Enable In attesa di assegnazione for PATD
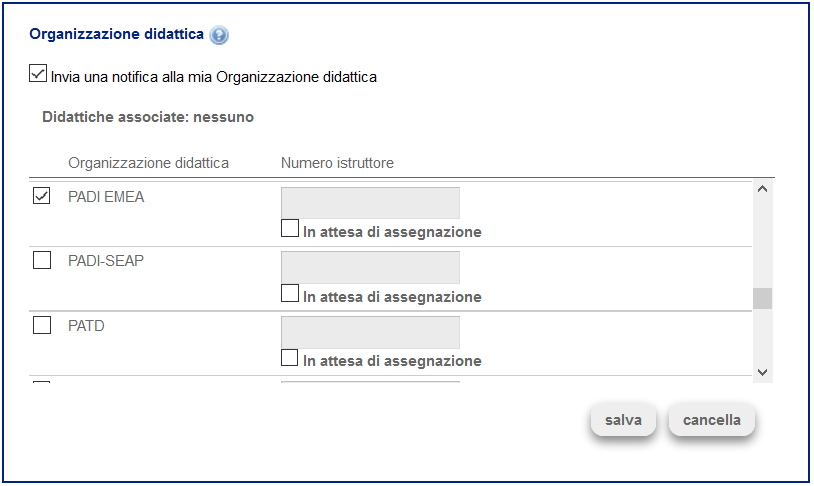 (290, 358)
